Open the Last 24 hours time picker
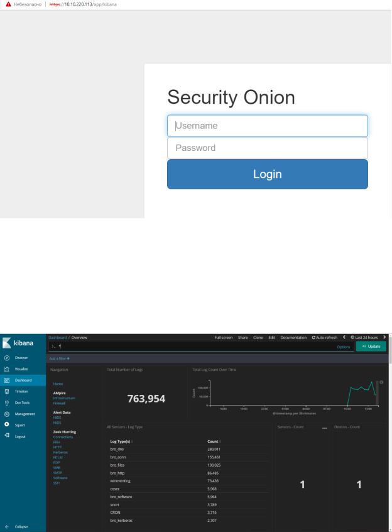The width and height of the screenshot is (392, 532). (x=364, y=338)
